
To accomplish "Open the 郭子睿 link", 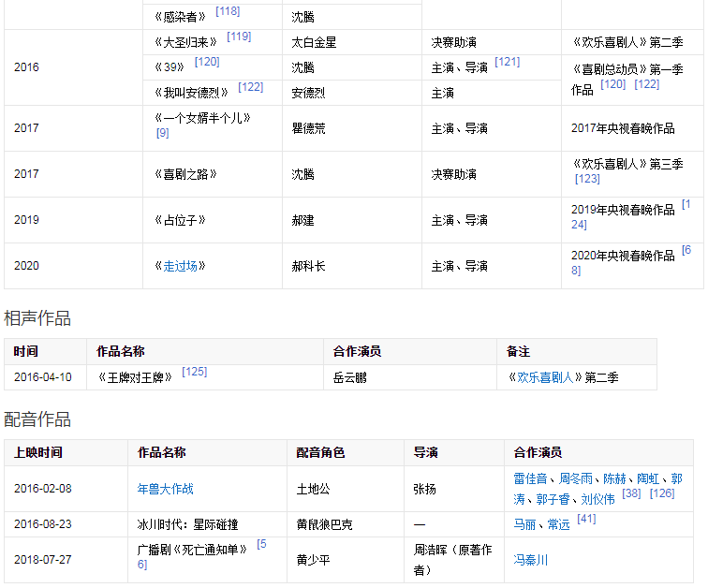I will [552, 499].
